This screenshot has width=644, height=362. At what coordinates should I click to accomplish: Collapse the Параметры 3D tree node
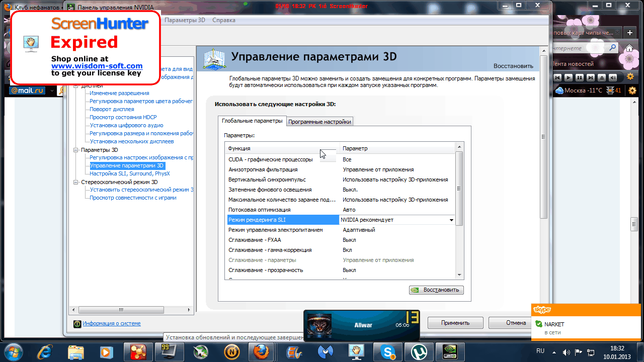coord(75,150)
